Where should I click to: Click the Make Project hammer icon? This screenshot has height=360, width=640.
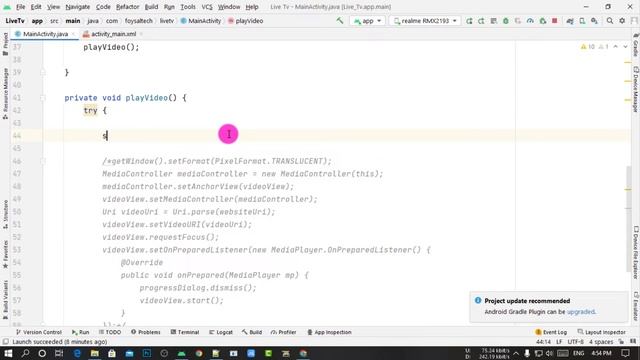340,21
